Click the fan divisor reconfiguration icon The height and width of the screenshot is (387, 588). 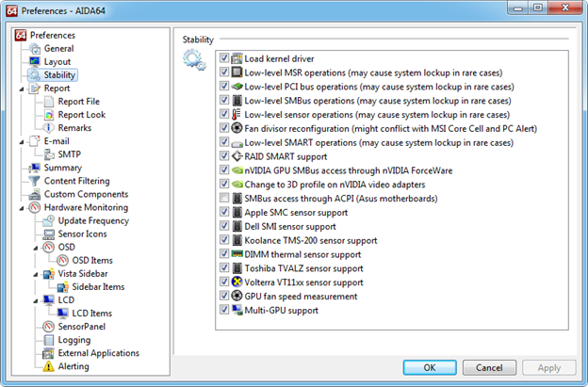click(237, 129)
